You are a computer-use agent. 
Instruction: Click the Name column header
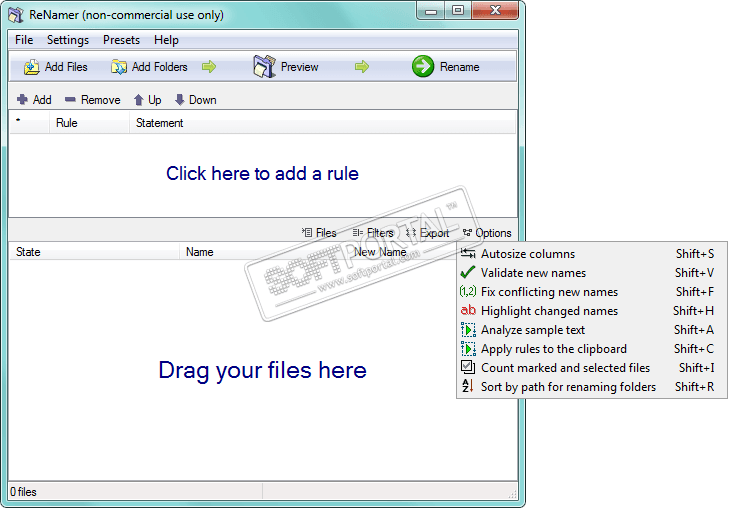click(264, 252)
